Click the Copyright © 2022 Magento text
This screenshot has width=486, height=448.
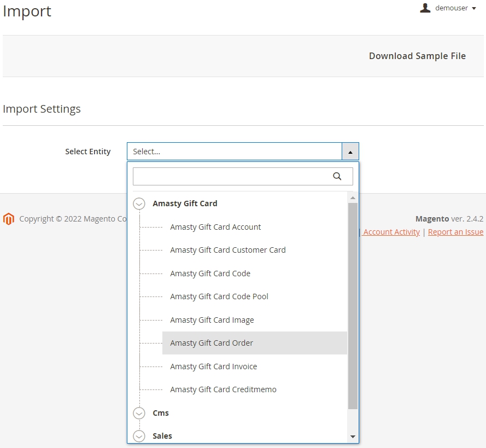[x=73, y=219]
